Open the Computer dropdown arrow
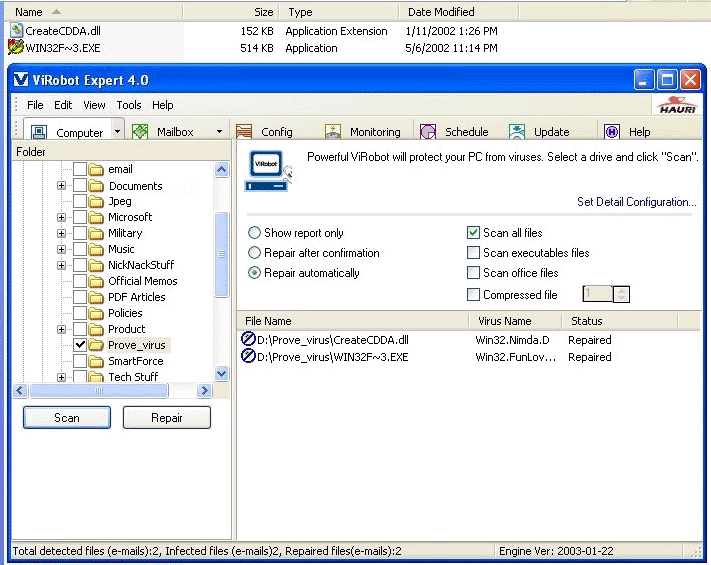711x565 pixels. click(118, 132)
